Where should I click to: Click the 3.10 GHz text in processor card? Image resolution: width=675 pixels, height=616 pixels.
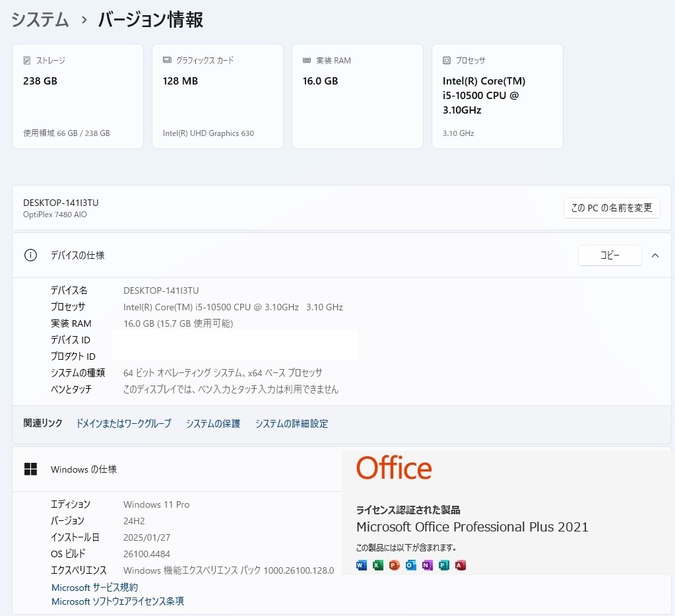[x=459, y=133]
